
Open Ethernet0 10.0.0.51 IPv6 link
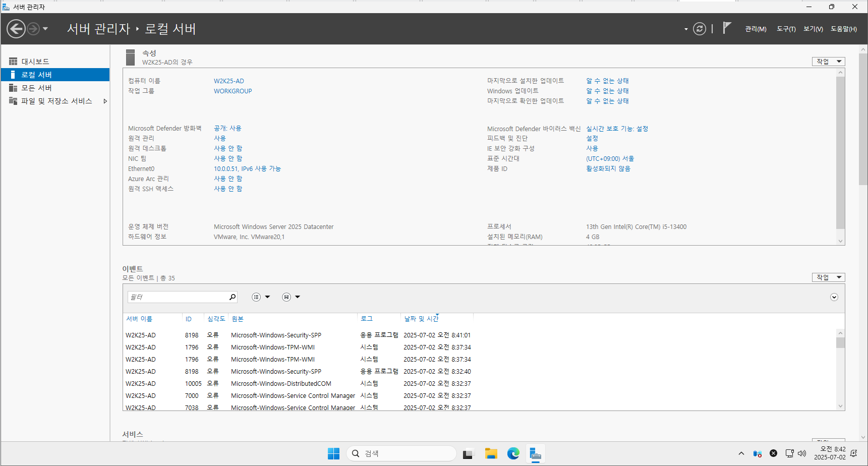[x=247, y=168]
